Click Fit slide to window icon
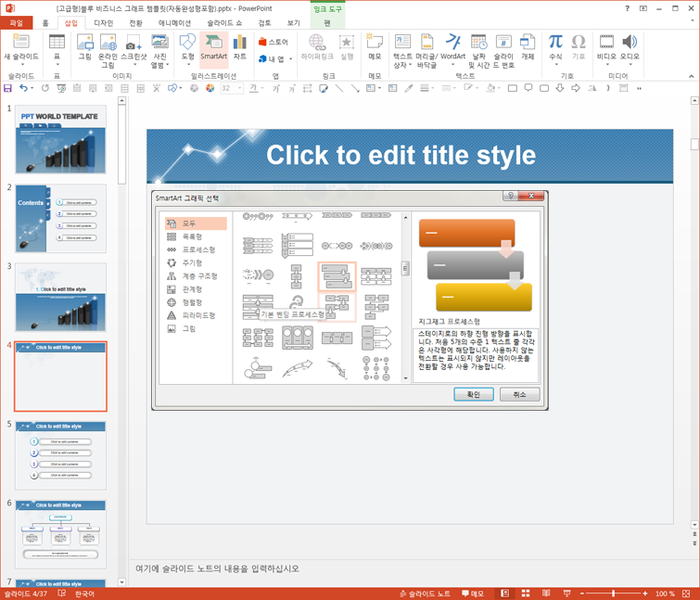Screen dimensions: 700x600 [x=686, y=594]
